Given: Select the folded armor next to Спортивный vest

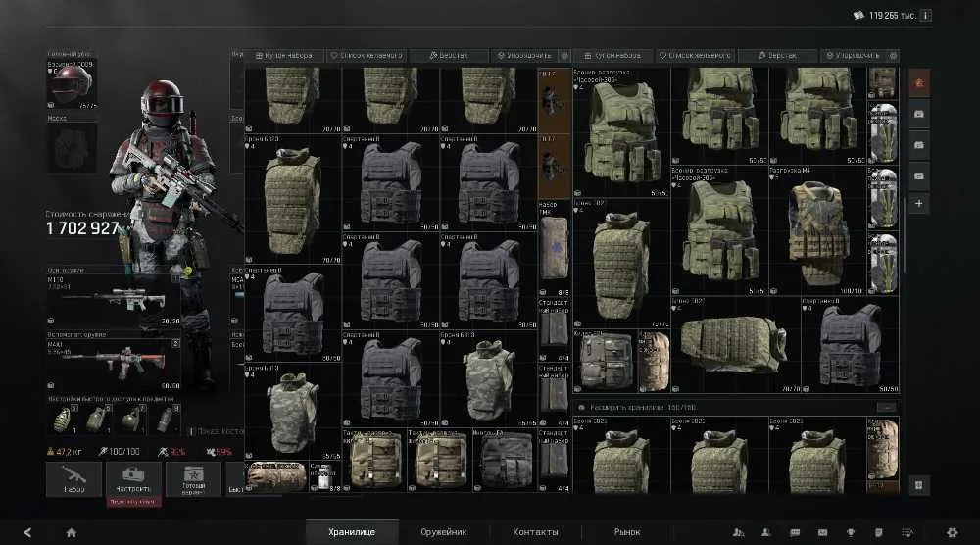Looking at the screenshot, I should click(x=736, y=344).
